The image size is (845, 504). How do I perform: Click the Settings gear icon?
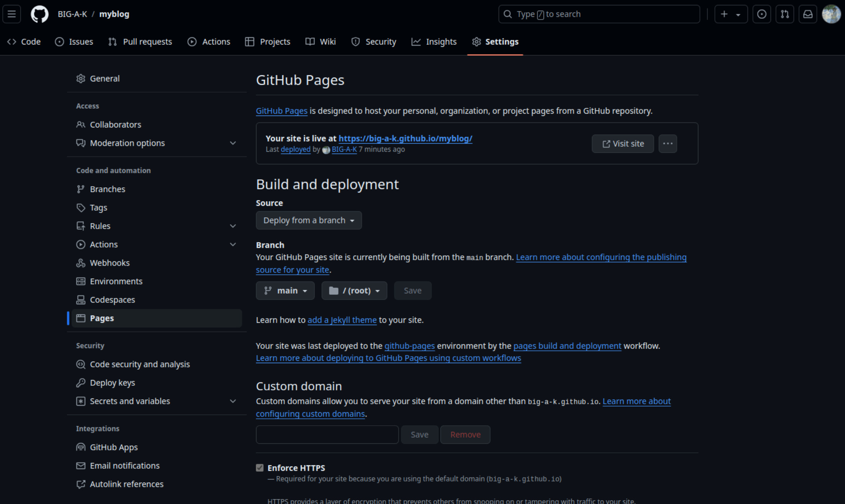(x=476, y=41)
